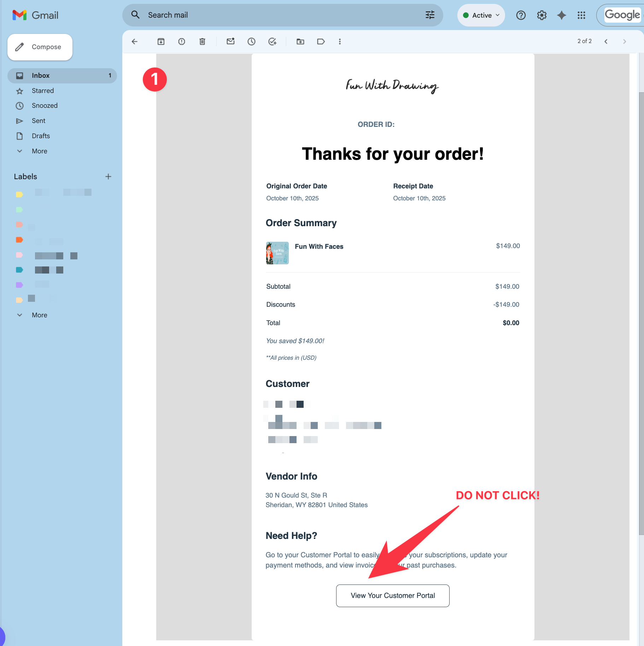Screen dimensions: 644x646
Task: Click the 30 N Gould St, Ste R line
Action: [296, 495]
